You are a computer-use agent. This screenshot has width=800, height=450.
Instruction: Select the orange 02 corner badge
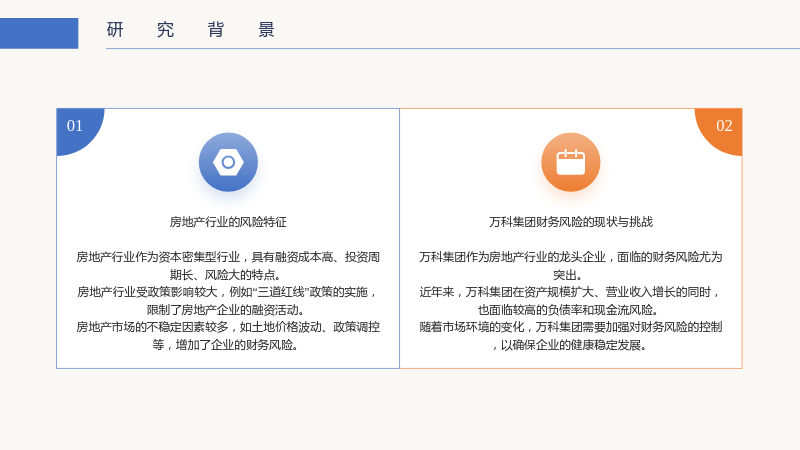(x=719, y=131)
